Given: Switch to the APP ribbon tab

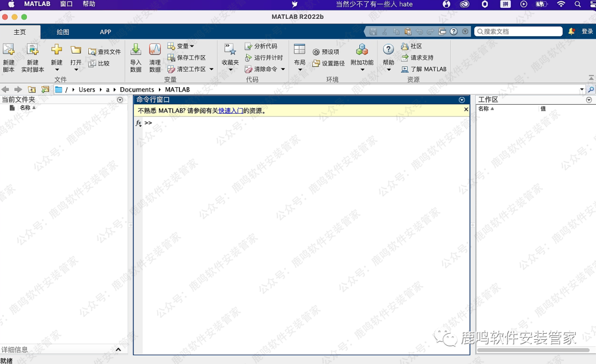Looking at the screenshot, I should 105,32.
